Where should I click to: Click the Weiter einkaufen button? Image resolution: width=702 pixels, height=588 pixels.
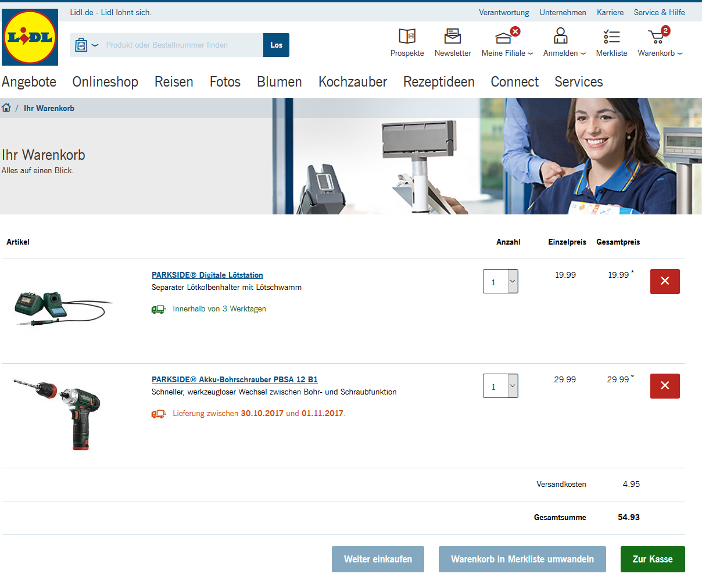point(378,559)
